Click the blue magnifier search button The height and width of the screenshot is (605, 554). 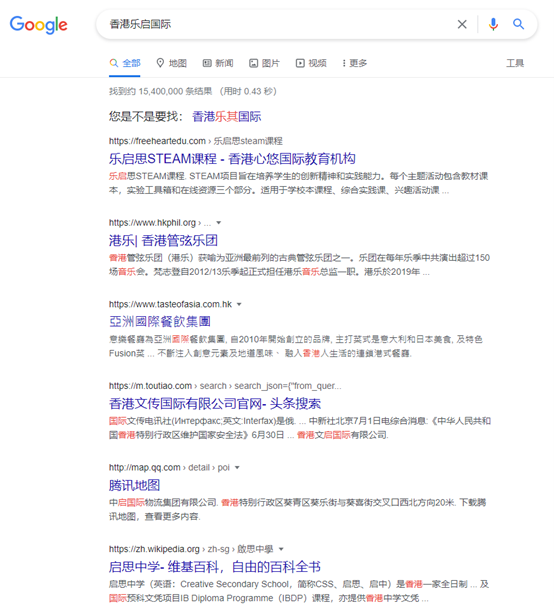[518, 24]
